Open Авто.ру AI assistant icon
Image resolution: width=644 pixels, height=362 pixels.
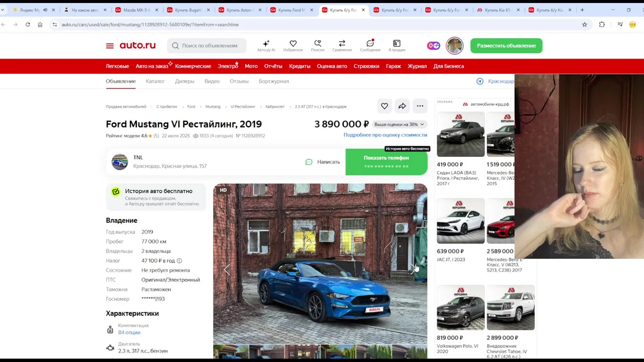click(x=266, y=46)
